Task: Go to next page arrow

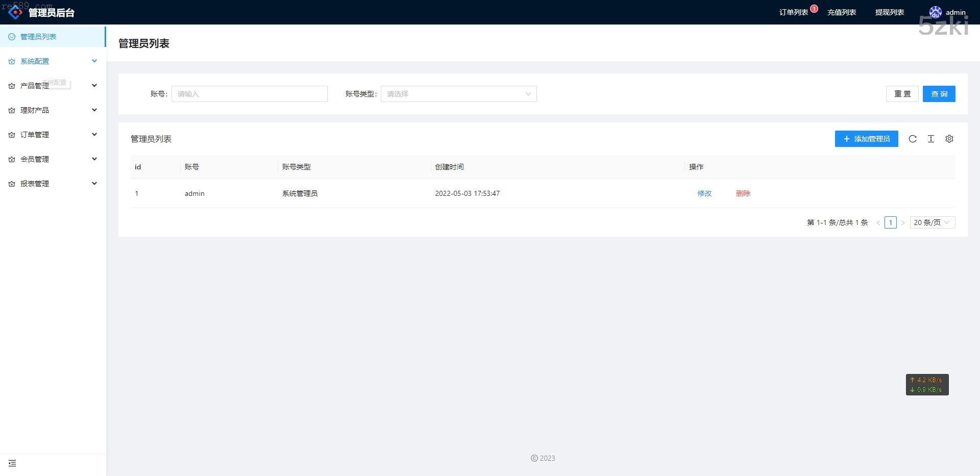Action: tap(903, 222)
